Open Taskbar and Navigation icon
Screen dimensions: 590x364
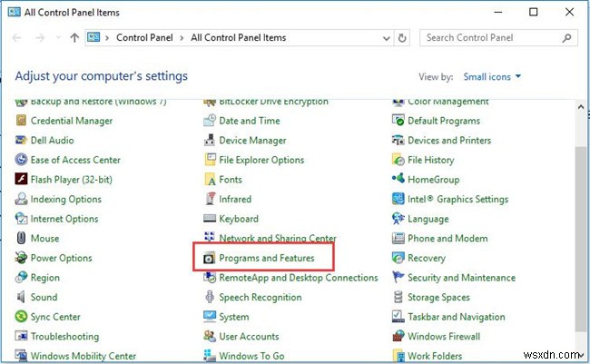(x=398, y=316)
